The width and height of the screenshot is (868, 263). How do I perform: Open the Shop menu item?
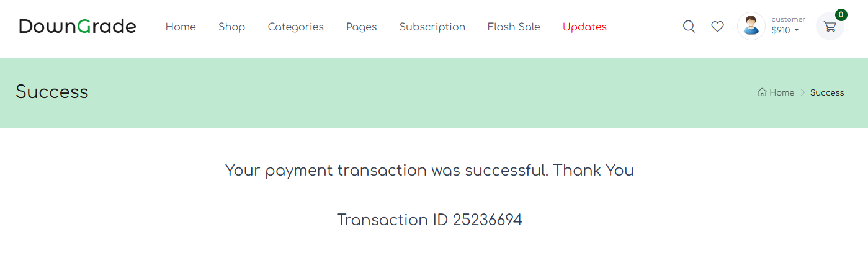click(231, 27)
